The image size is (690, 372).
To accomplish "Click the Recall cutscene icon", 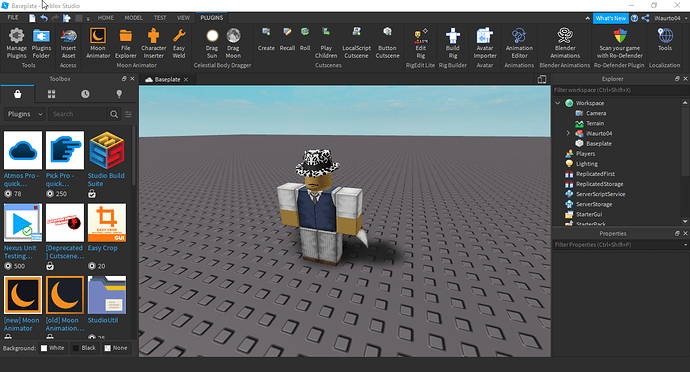I will [x=287, y=39].
